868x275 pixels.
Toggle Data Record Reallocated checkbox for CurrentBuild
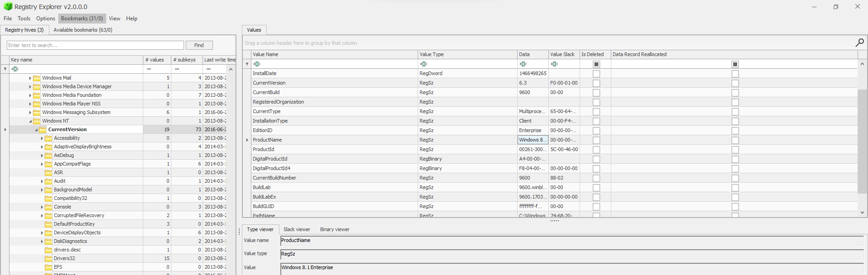[x=735, y=93]
